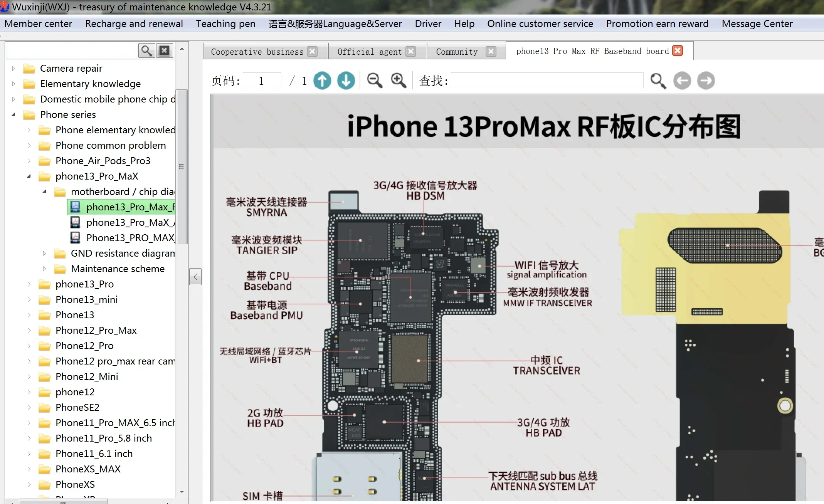This screenshot has height=504, width=824.
Task: Zoom in the diagram
Action: coord(399,81)
